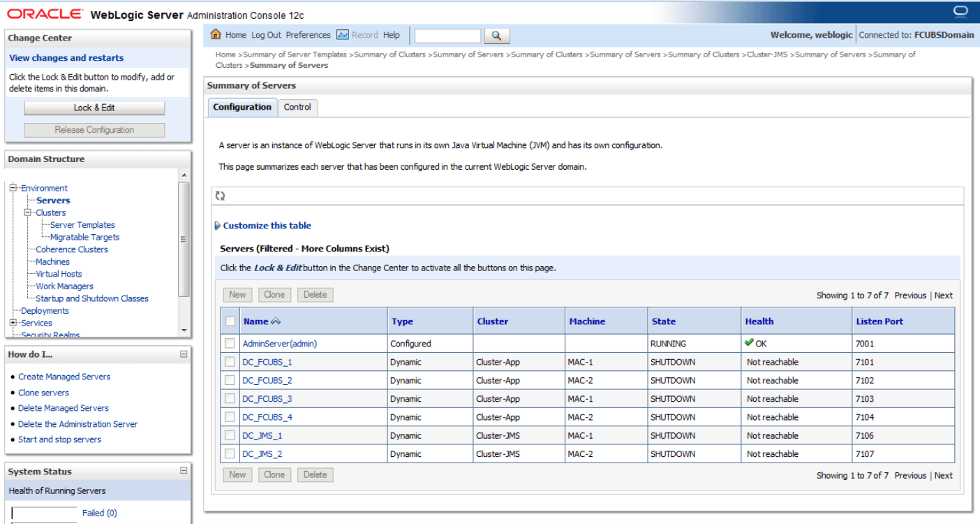Check the checkbox next to DC_FCUBS_1

(230, 361)
